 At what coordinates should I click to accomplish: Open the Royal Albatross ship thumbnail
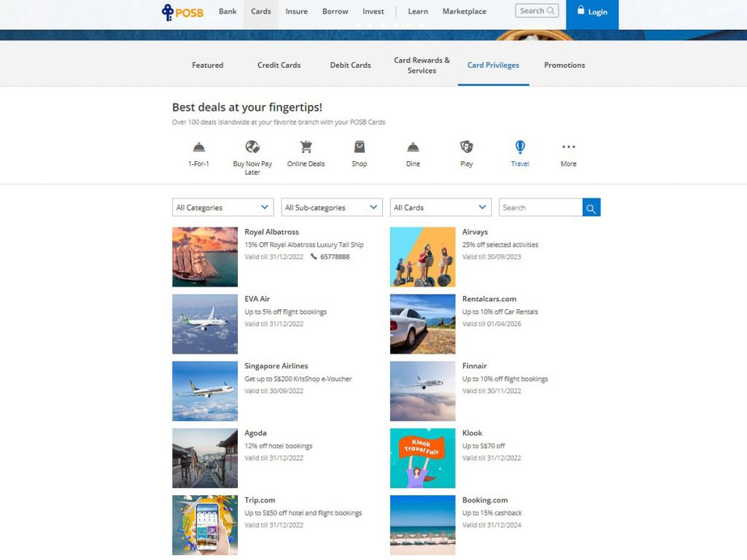(x=205, y=257)
